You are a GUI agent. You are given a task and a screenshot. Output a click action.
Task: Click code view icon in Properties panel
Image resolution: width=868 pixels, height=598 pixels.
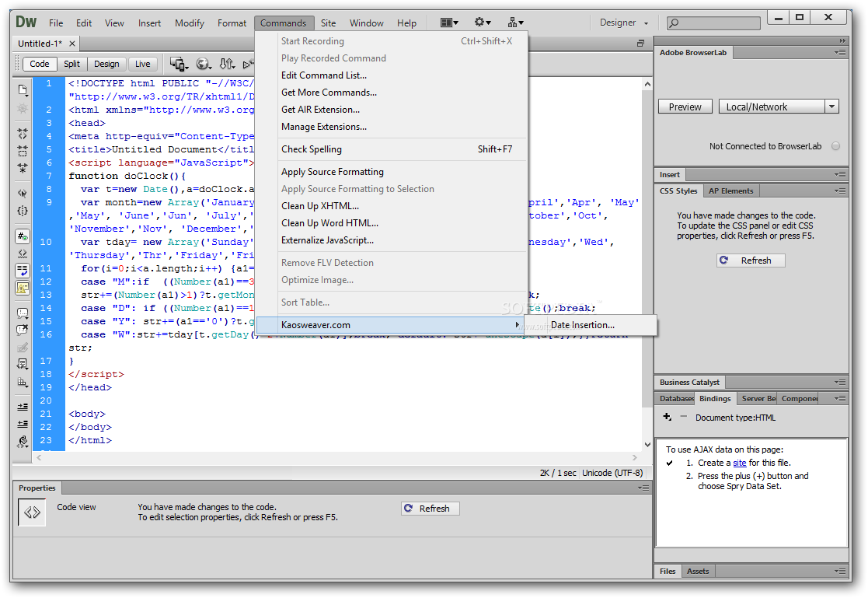pyautogui.click(x=32, y=512)
